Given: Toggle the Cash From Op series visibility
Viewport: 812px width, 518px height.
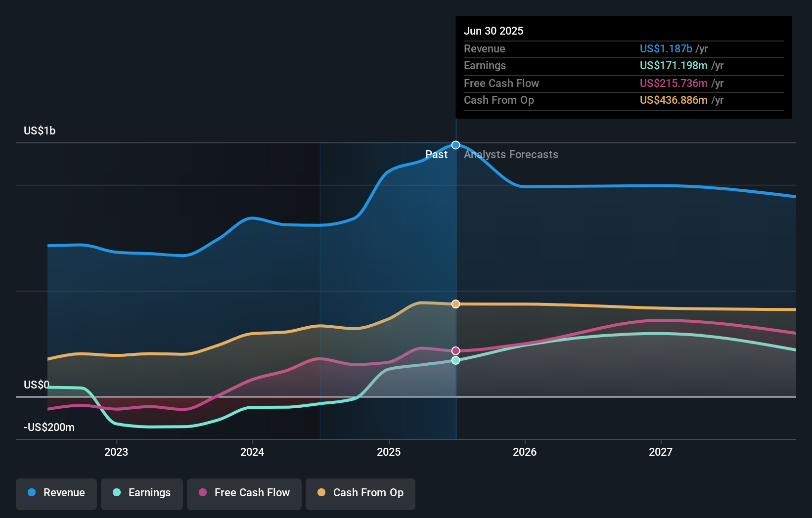Looking at the screenshot, I should pyautogui.click(x=360, y=493).
